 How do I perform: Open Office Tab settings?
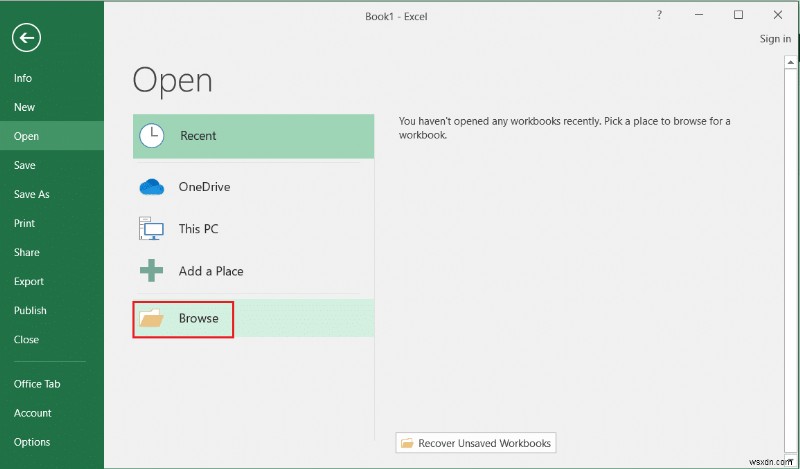coord(37,384)
